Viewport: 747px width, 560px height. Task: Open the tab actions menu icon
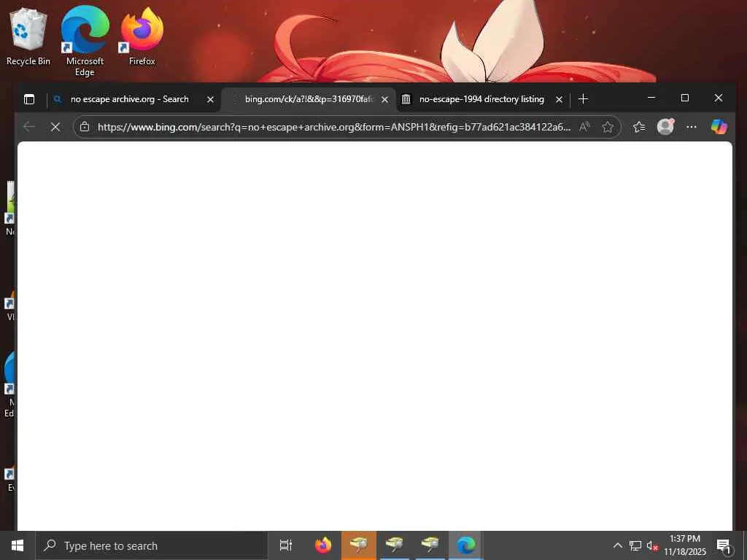(x=29, y=99)
